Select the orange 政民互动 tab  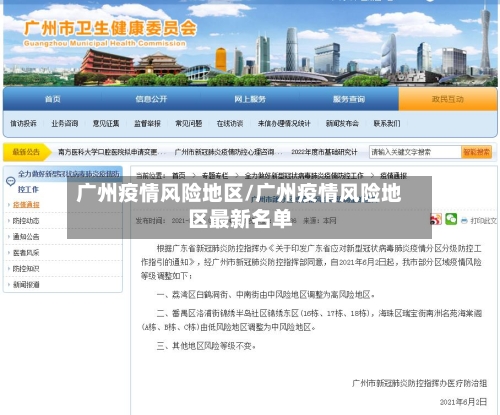pos(448,99)
